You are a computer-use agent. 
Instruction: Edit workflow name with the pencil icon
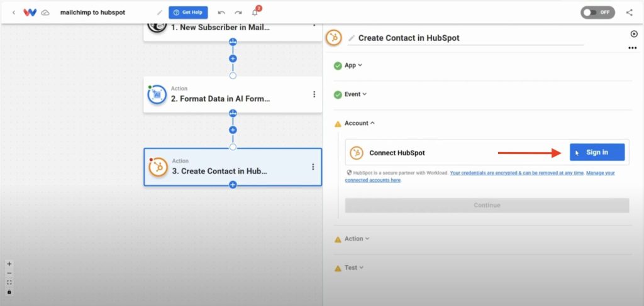coord(160,13)
